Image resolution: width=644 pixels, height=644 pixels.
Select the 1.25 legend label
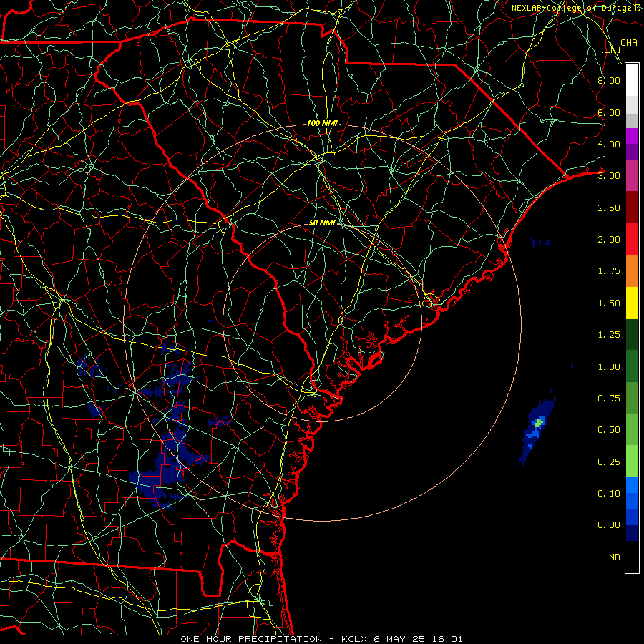point(609,335)
